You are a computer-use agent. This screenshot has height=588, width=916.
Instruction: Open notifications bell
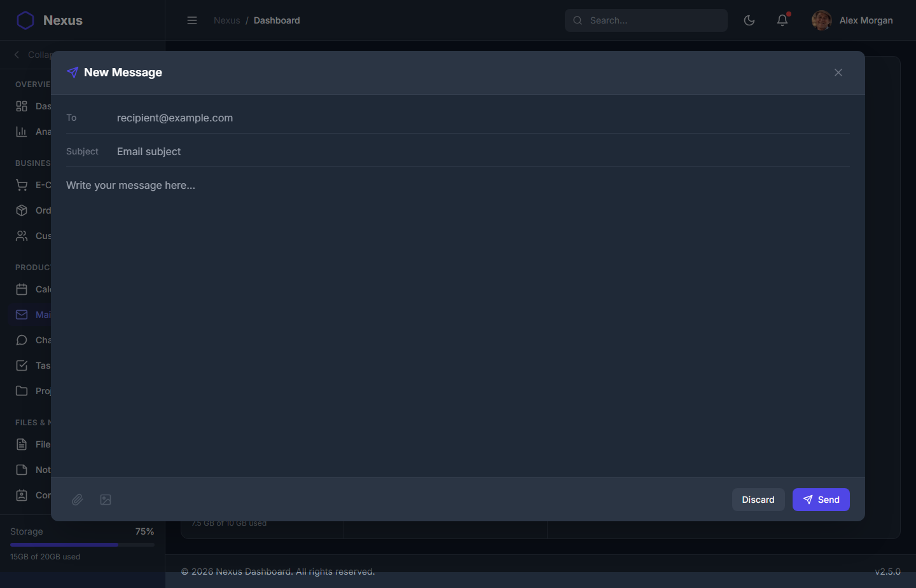click(782, 20)
